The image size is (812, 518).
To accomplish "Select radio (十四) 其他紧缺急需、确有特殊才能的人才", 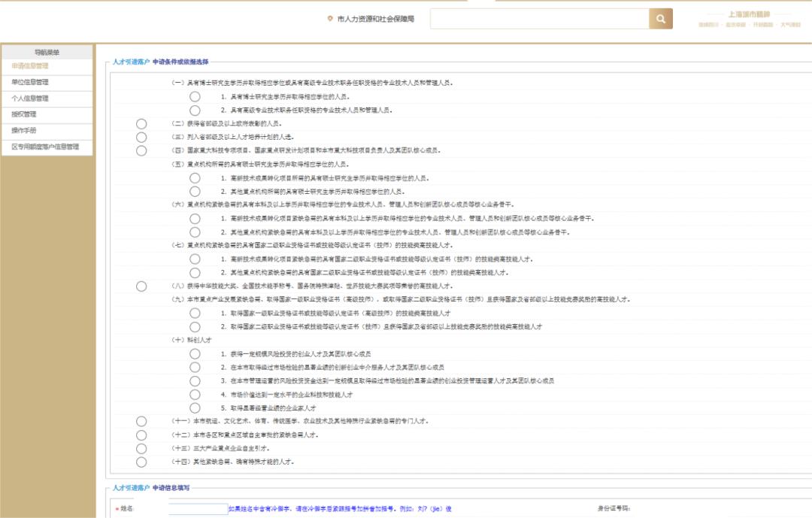I will (x=141, y=462).
